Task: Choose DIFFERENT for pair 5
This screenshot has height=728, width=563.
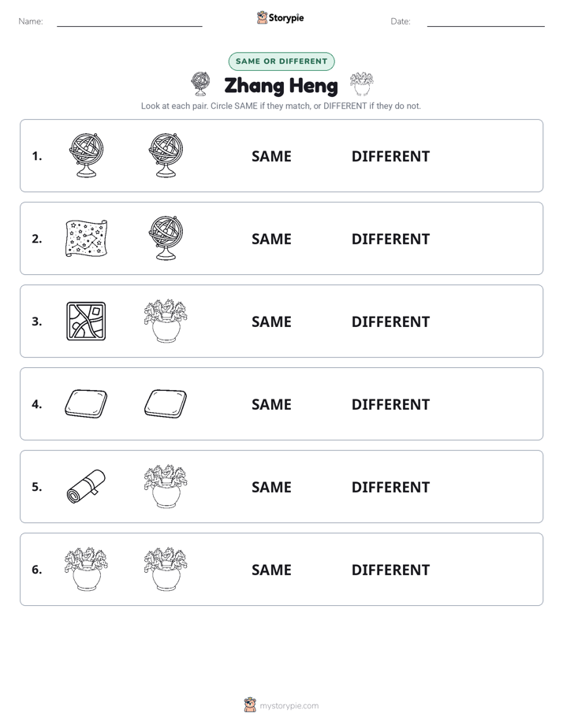Action: click(390, 487)
